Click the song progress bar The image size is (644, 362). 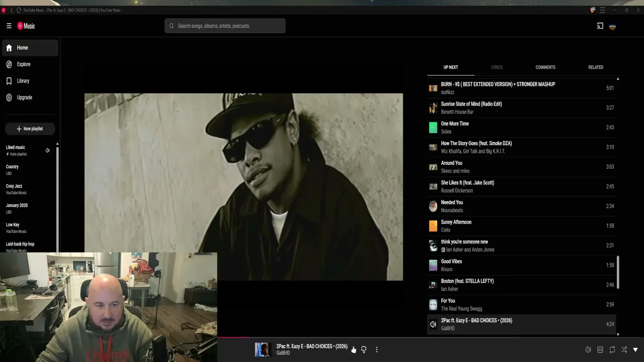pos(431,338)
